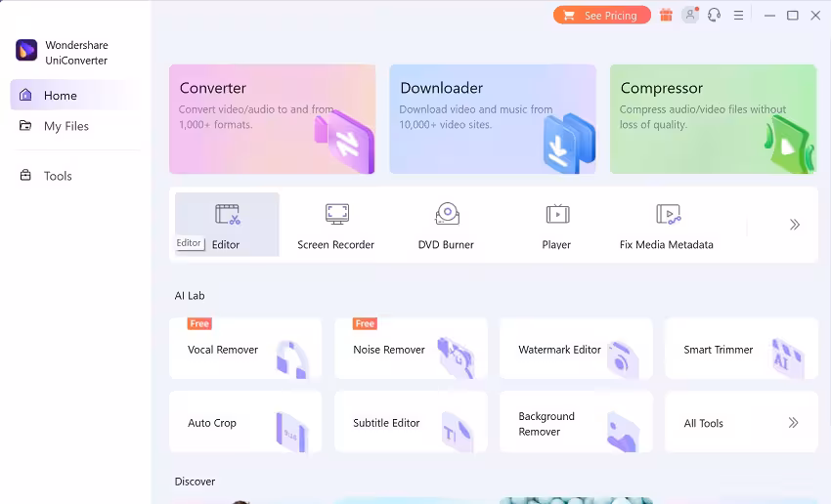Open the Background Remover tool
831x504 pixels.
(576, 422)
